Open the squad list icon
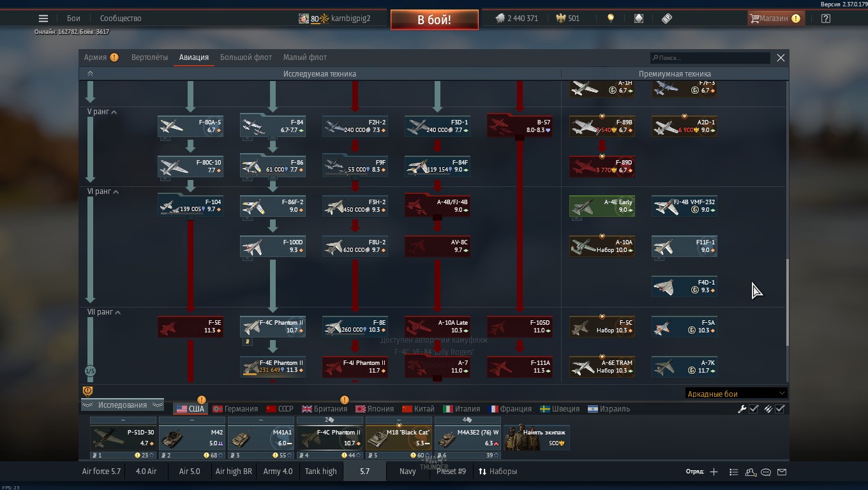 pos(733,472)
